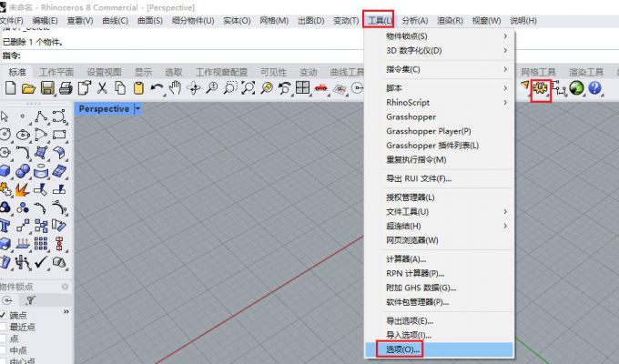Launch Grasshopper from the Tools menu
This screenshot has width=619, height=364.
440,116
